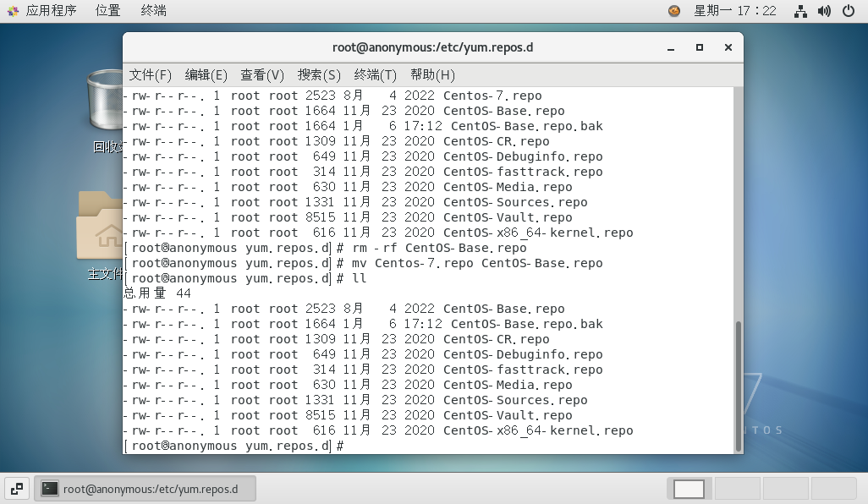Image resolution: width=868 pixels, height=504 pixels.
Task: Click CentOS-Sources.repo in the lower listing
Action: coord(515,400)
